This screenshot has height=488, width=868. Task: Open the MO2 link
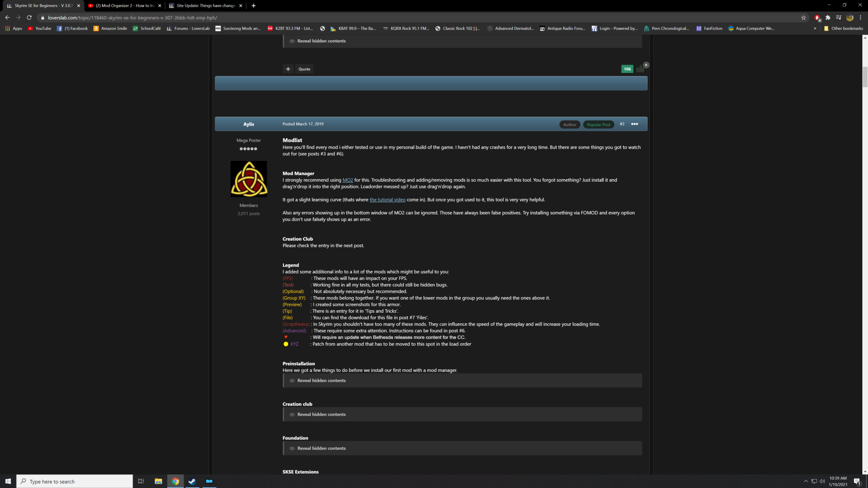(x=348, y=180)
